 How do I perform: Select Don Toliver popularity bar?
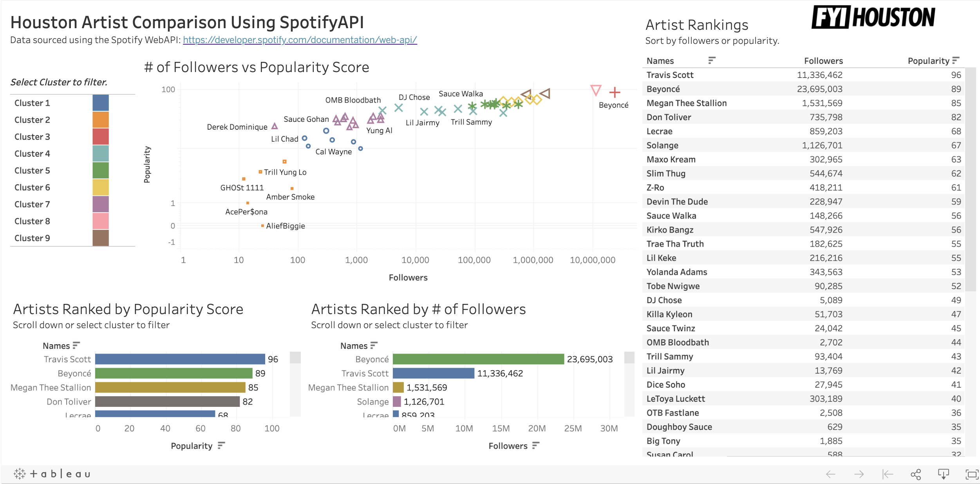[167, 401]
